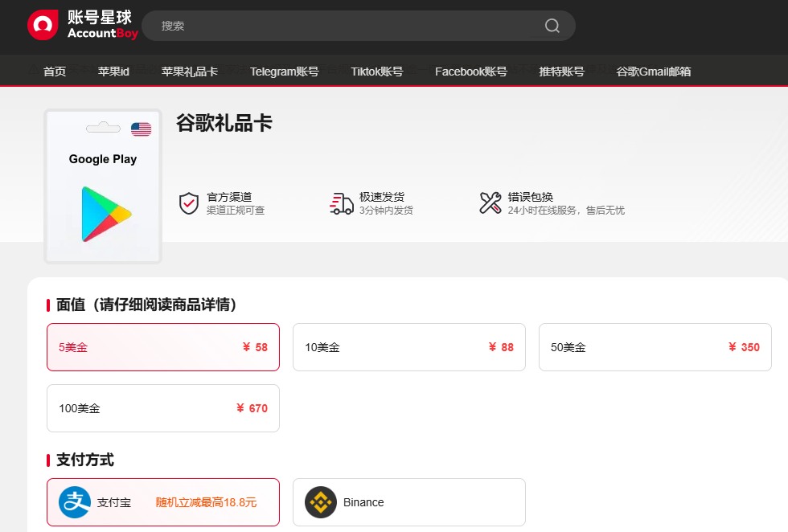The width and height of the screenshot is (788, 532).
Task: Go to Facebook账号 nav item
Action: 471,72
